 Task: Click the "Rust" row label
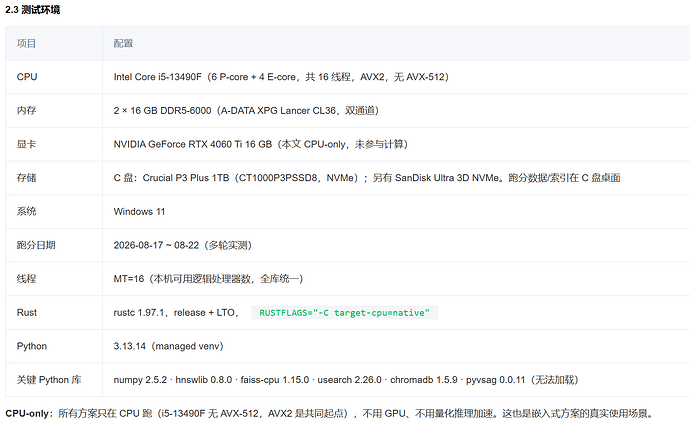coord(27,313)
